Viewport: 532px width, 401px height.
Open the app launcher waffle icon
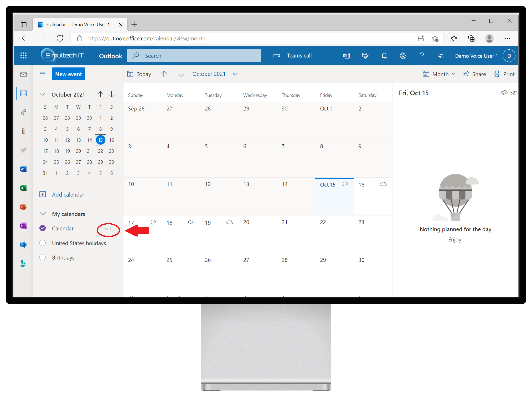[x=23, y=56]
